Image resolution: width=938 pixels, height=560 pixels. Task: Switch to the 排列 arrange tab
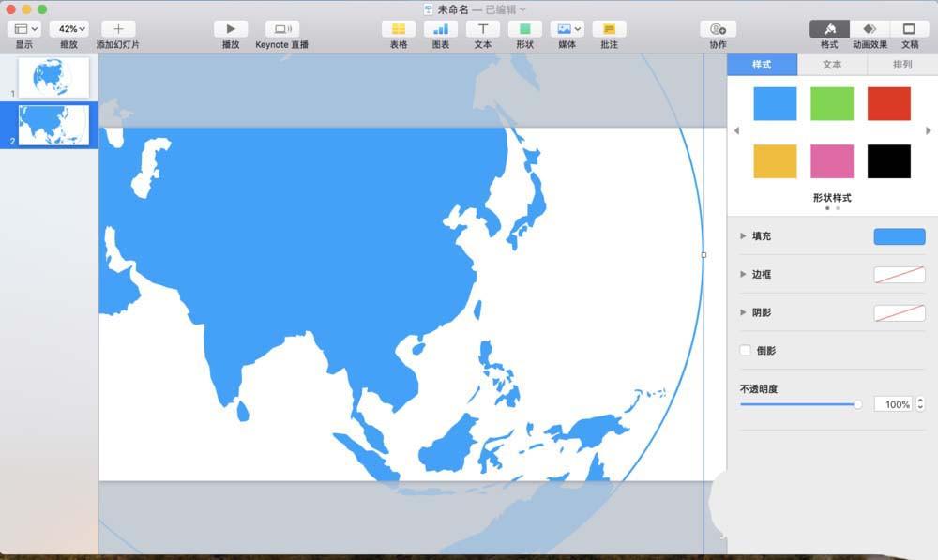pos(901,64)
